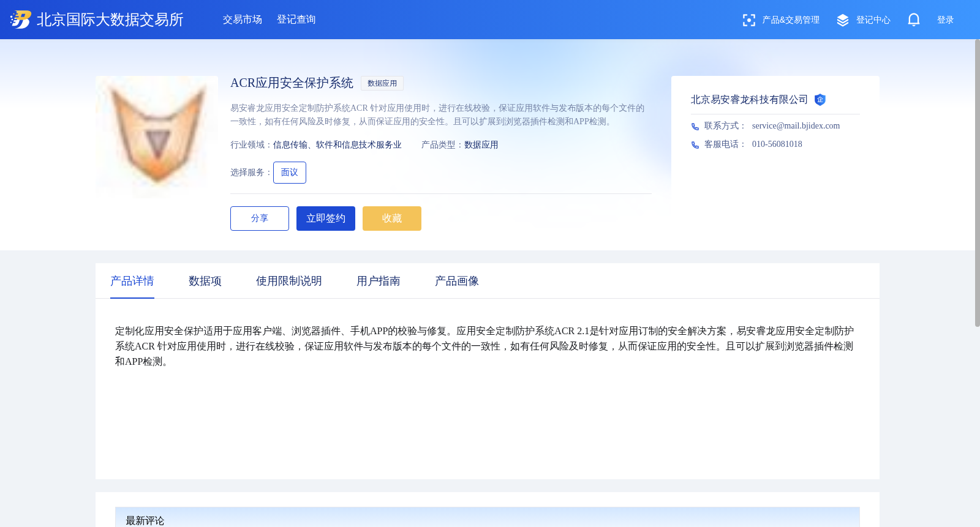
Task: Switch to the 使用限制说明 tab
Action: tap(289, 281)
